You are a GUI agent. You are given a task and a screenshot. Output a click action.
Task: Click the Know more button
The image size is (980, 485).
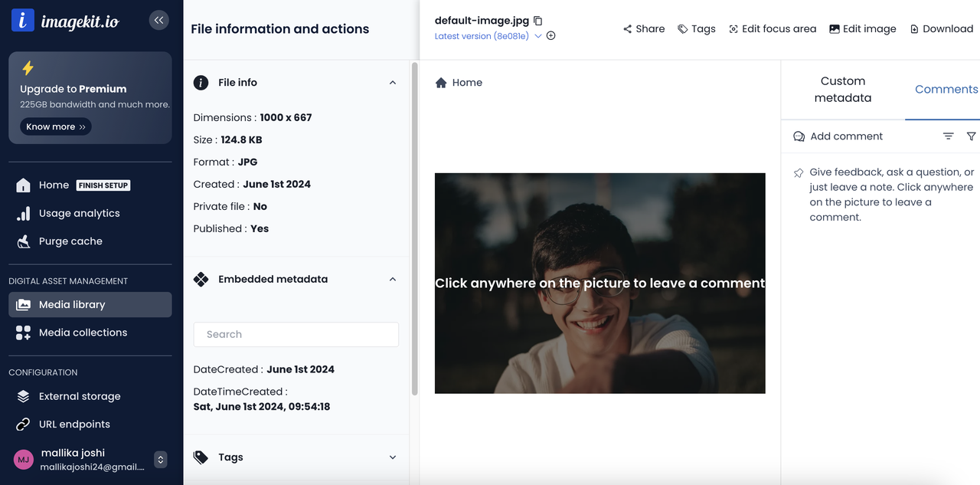pyautogui.click(x=56, y=126)
